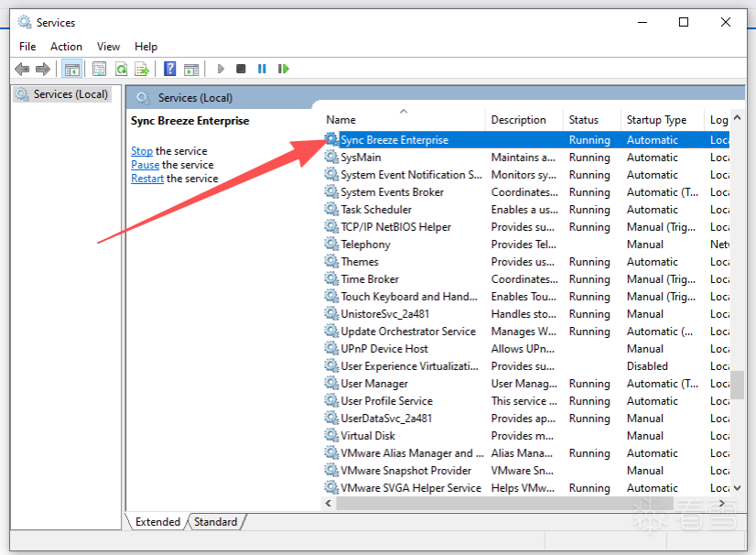Click the vertical scrollbar thumb
The height and width of the screenshot is (555, 756).
click(737, 386)
